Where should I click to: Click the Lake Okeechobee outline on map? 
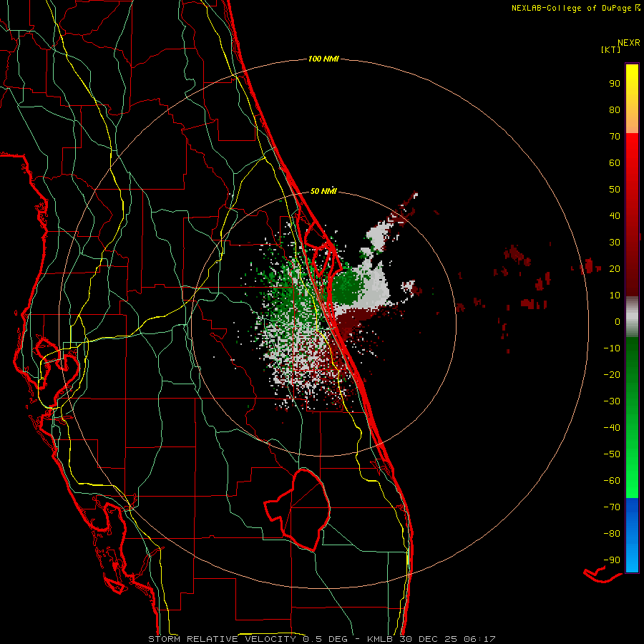coord(297,509)
